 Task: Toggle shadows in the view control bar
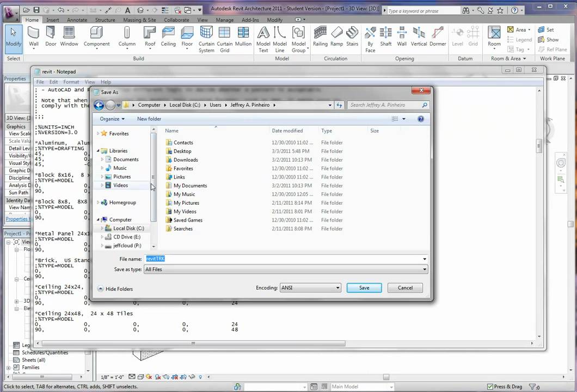point(157,376)
